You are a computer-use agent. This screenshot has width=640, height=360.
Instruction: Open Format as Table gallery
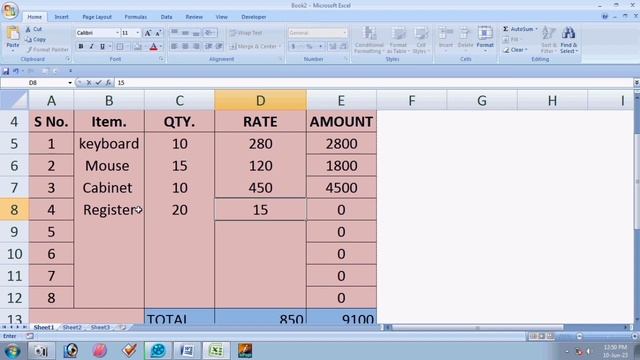click(x=398, y=40)
